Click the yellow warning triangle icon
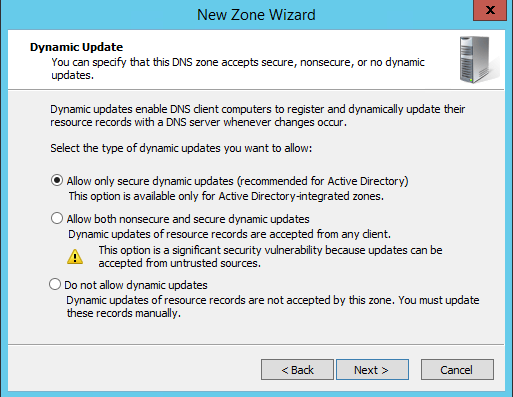Screen dimensions: 513x397 75,257
